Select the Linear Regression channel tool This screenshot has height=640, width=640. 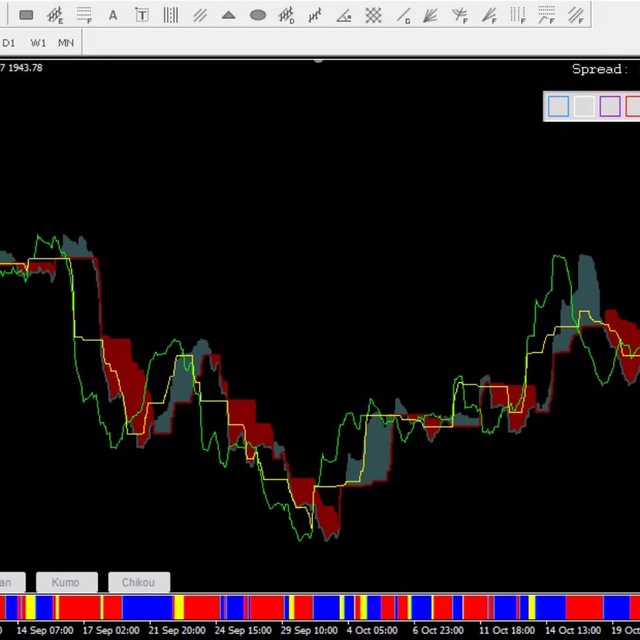click(x=315, y=16)
